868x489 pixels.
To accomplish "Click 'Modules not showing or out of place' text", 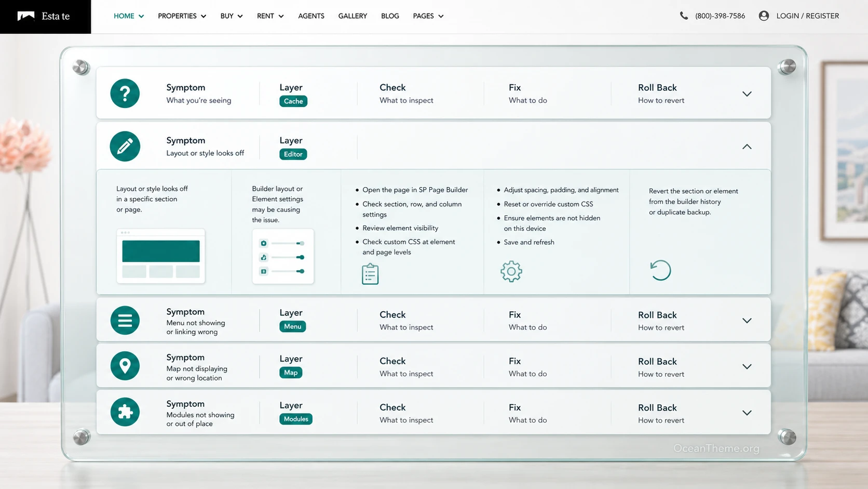I will pyautogui.click(x=200, y=419).
